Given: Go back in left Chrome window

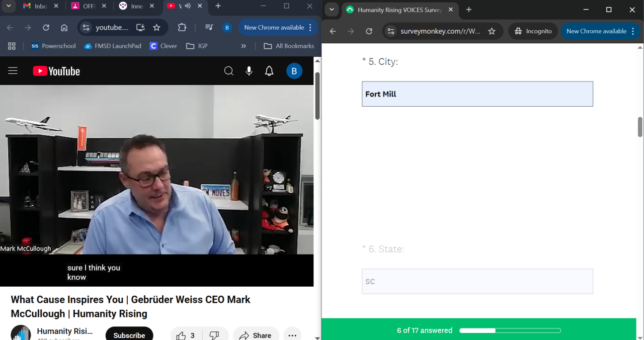Looking at the screenshot, I should 10,28.
